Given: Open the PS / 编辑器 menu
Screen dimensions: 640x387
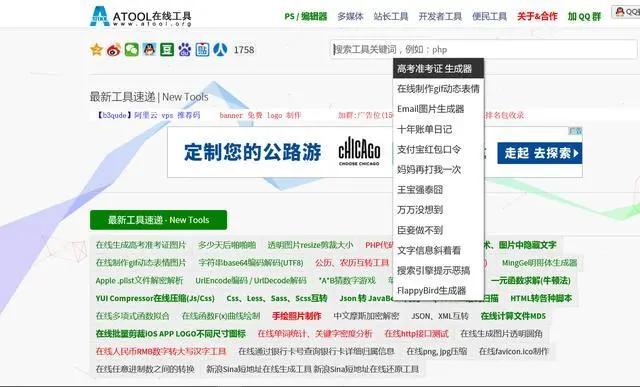Looking at the screenshot, I should (x=306, y=16).
